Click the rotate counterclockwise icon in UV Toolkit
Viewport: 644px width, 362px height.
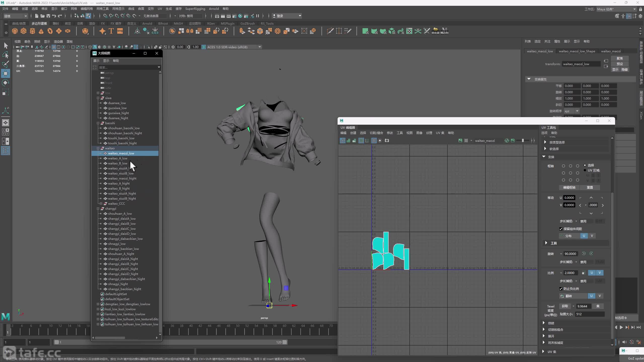tap(584, 254)
